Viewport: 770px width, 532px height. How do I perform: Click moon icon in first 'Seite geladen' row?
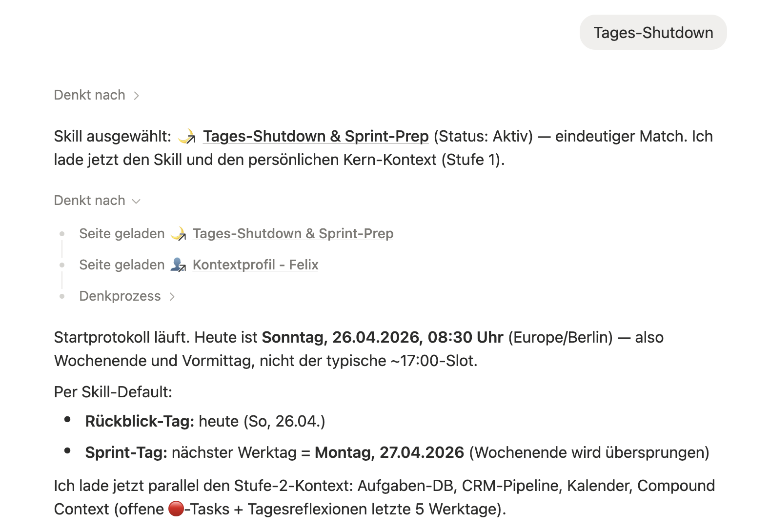click(x=179, y=234)
